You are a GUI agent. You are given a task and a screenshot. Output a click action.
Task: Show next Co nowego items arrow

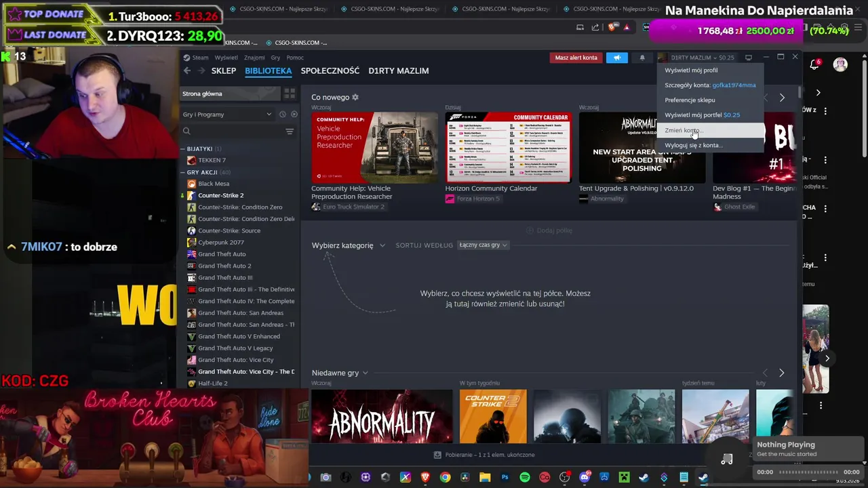click(x=782, y=98)
